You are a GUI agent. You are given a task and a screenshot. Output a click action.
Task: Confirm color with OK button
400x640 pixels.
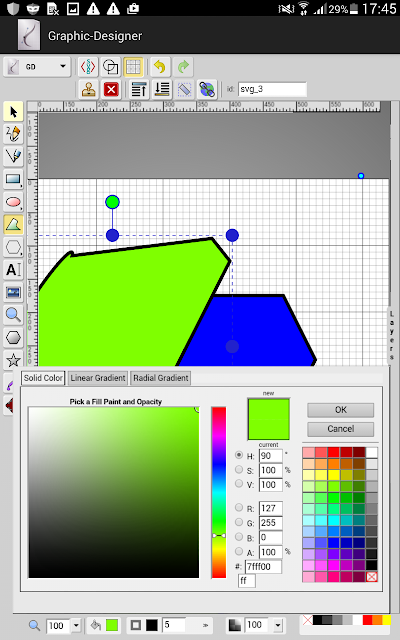(340, 410)
